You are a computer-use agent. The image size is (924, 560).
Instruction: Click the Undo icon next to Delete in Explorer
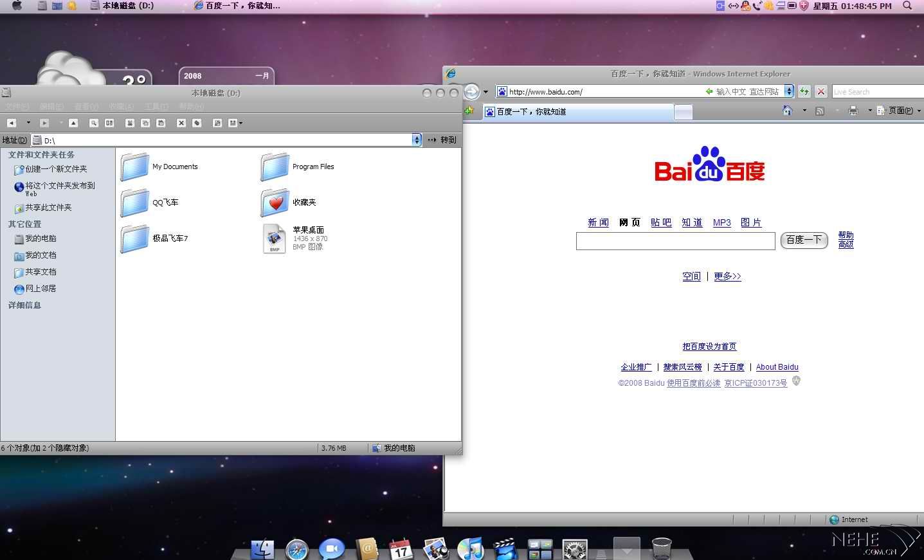point(197,123)
